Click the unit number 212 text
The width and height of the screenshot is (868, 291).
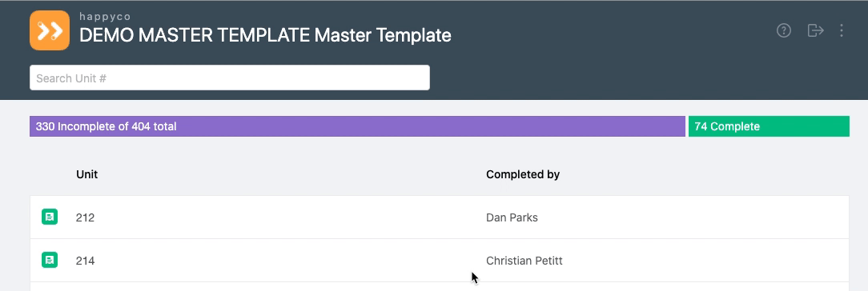point(85,217)
